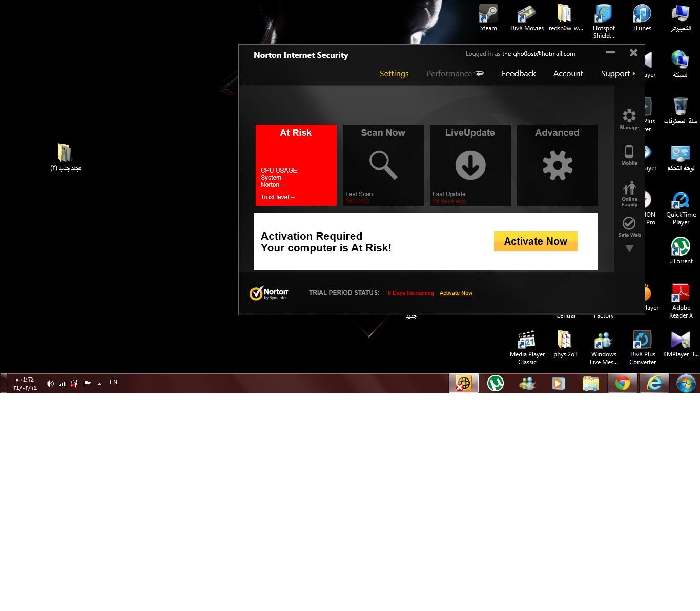Screen dimensions: 700x611
Task: Open Google Chrome from taskbar
Action: (x=622, y=383)
